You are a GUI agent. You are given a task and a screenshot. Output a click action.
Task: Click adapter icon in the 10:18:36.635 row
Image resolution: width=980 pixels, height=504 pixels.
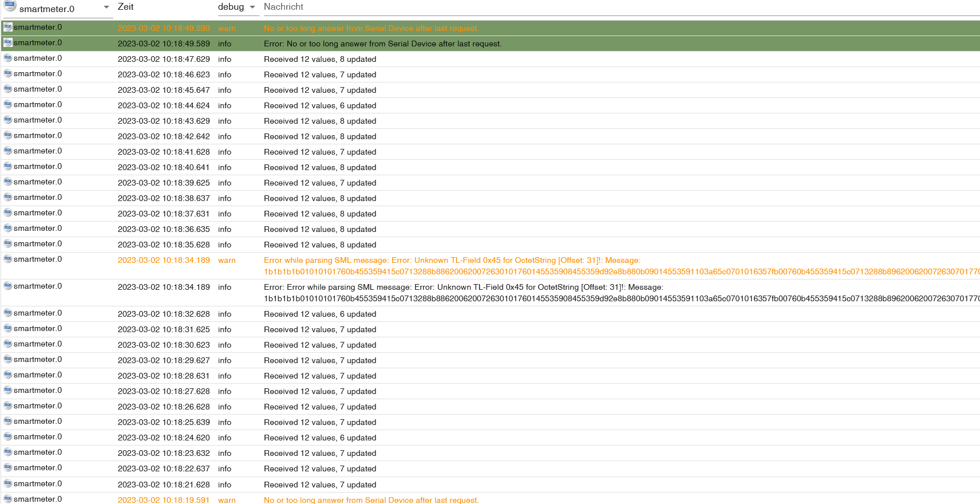tap(8, 228)
